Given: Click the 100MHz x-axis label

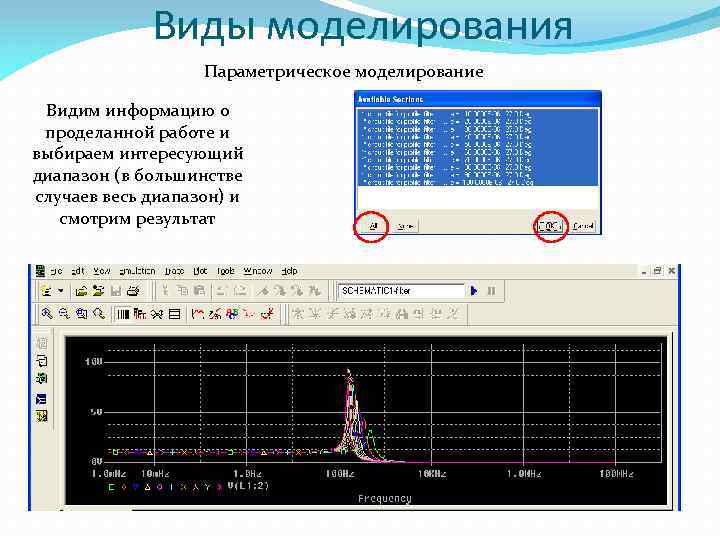Looking at the screenshot, I should click(x=617, y=473).
